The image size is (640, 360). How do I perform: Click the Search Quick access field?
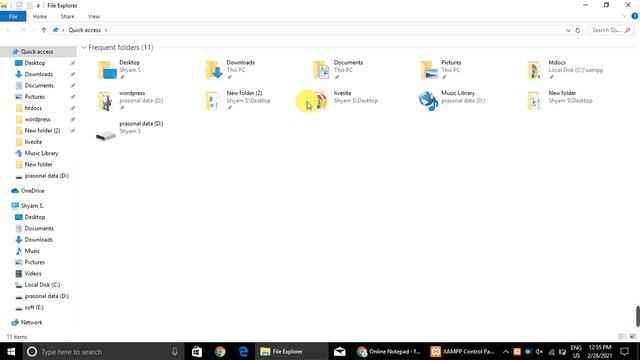[x=611, y=30]
